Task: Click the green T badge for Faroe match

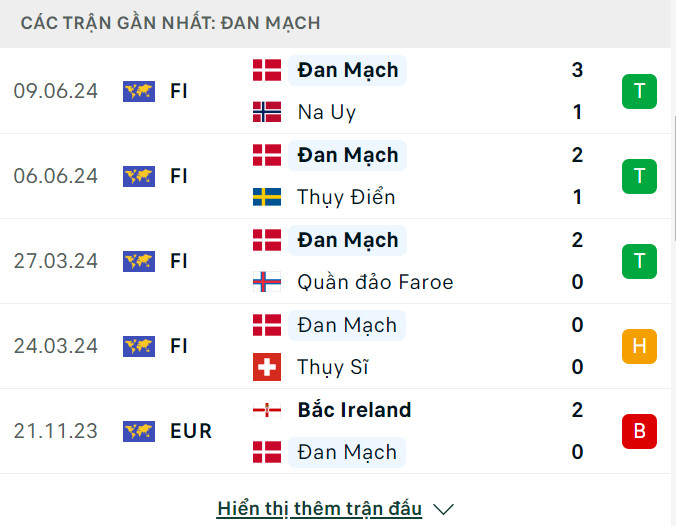Action: pyautogui.click(x=639, y=261)
